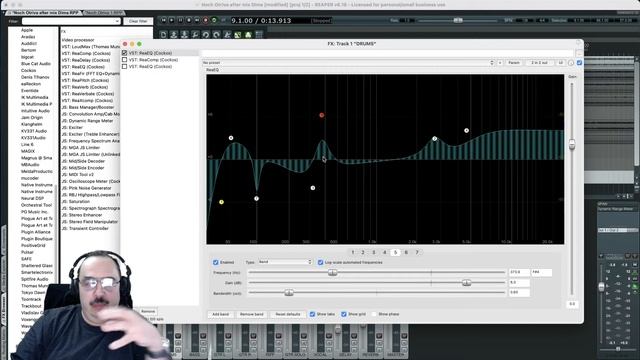Click the Add band button

pos(221,314)
